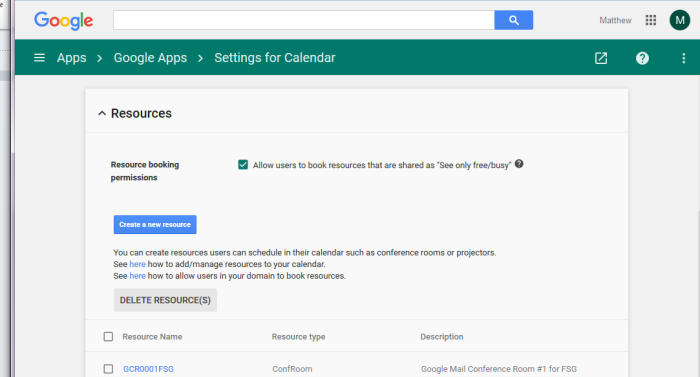Click the blue search magnifier button
Viewport: 700px width, 377px height.
513,20
